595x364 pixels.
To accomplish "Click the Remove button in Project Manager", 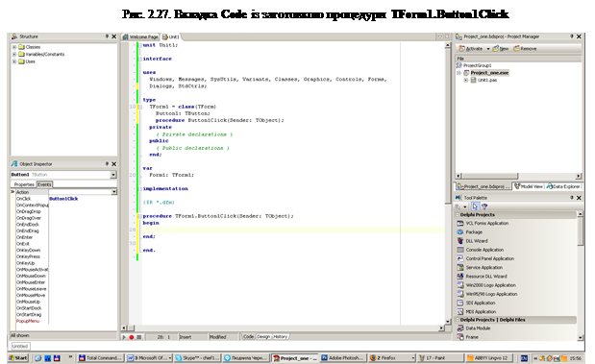I will [525, 49].
